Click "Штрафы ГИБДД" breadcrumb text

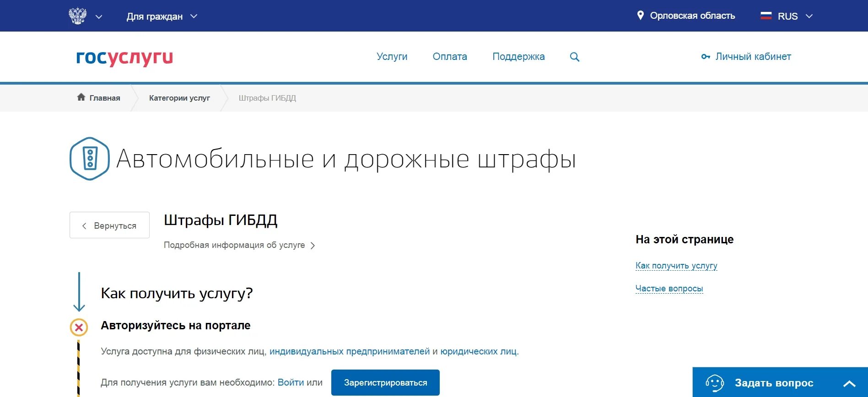(267, 98)
